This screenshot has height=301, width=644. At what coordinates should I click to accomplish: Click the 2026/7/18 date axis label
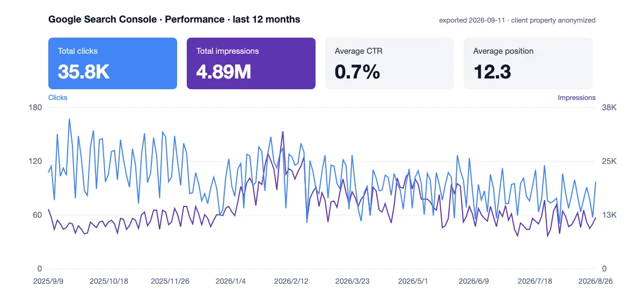point(535,281)
